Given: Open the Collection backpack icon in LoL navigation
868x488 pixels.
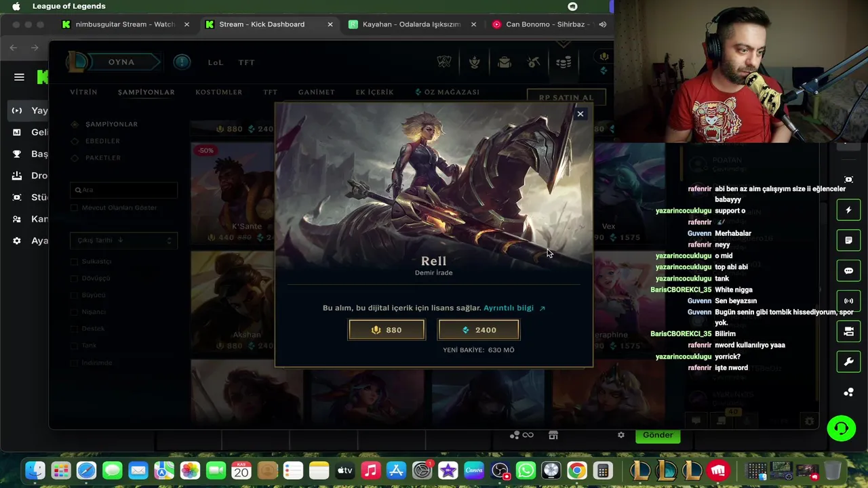Looking at the screenshot, I should pyautogui.click(x=505, y=62).
